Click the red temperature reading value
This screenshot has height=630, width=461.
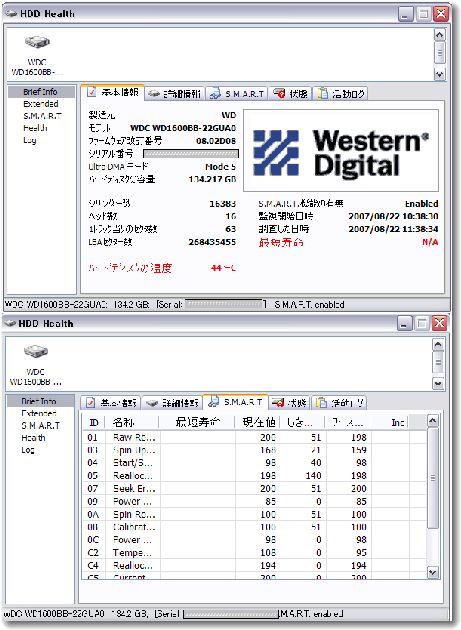click(x=223, y=268)
